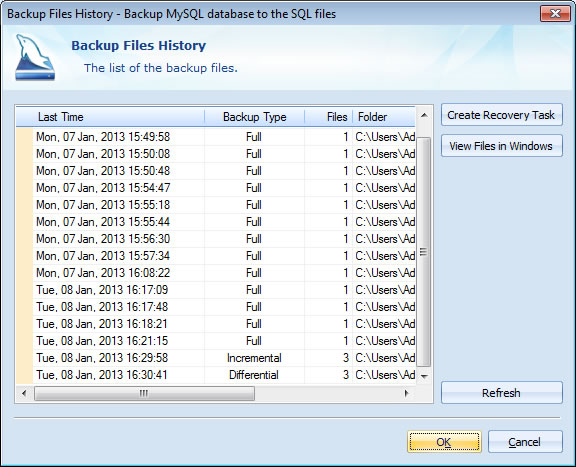The image size is (576, 467).
Task: Select row Mon, 07 Jan, 2013 15:49:58
Action: [216, 137]
